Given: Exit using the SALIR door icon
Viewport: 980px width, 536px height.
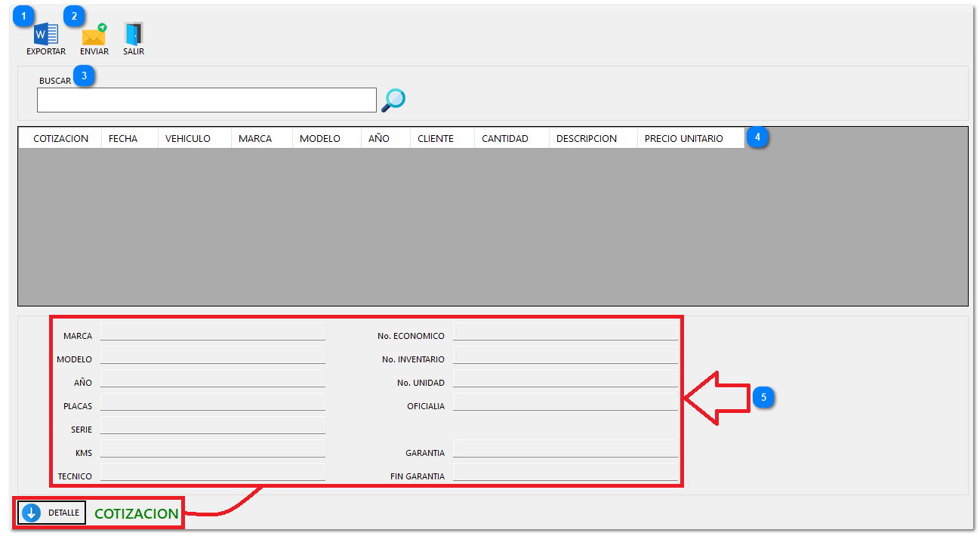Looking at the screenshot, I should pyautogui.click(x=134, y=34).
